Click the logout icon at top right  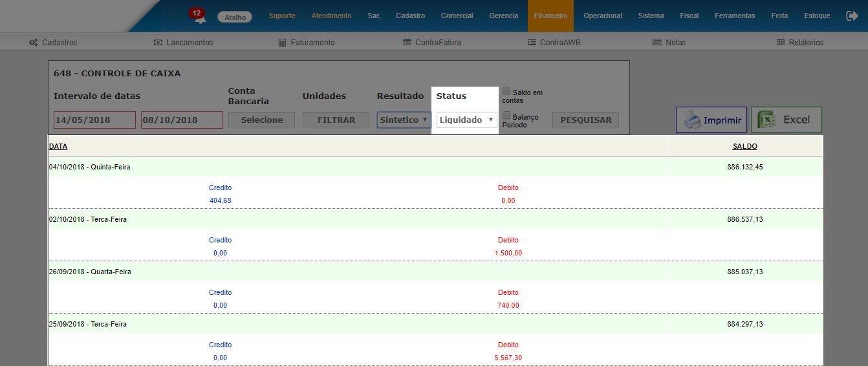852,16
